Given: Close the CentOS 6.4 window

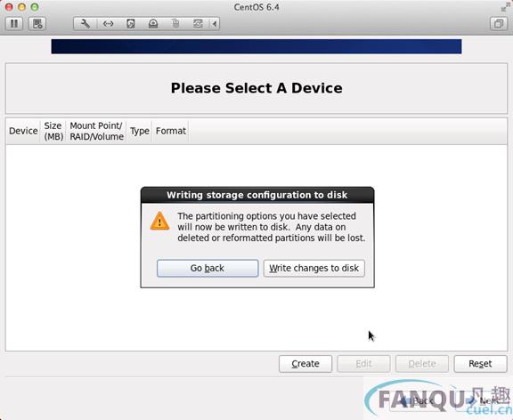Looking at the screenshot, I should (x=9, y=7).
